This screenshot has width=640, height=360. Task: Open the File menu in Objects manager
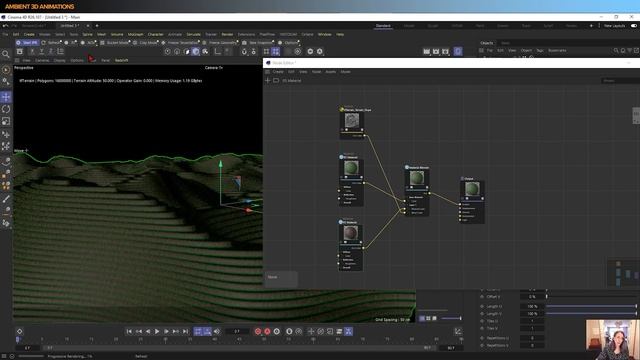pyautogui.click(x=490, y=51)
